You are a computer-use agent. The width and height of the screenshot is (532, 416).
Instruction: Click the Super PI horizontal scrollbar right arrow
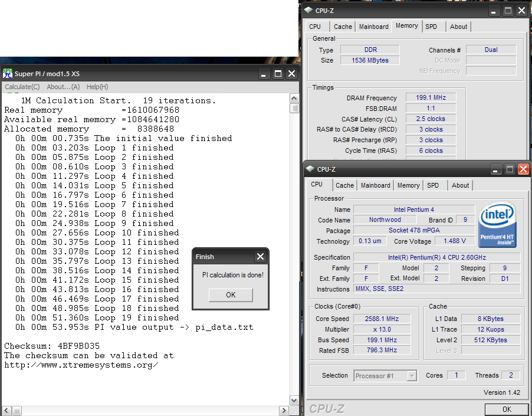tap(284, 411)
